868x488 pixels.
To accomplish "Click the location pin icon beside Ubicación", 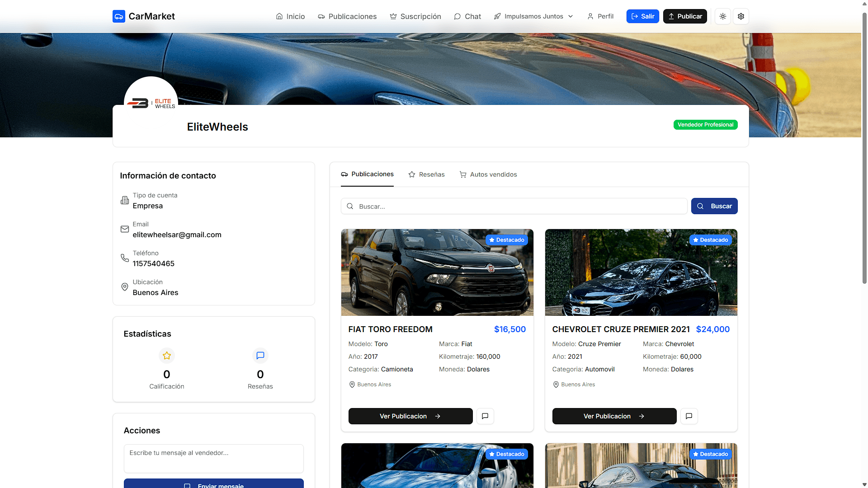I will [x=125, y=287].
